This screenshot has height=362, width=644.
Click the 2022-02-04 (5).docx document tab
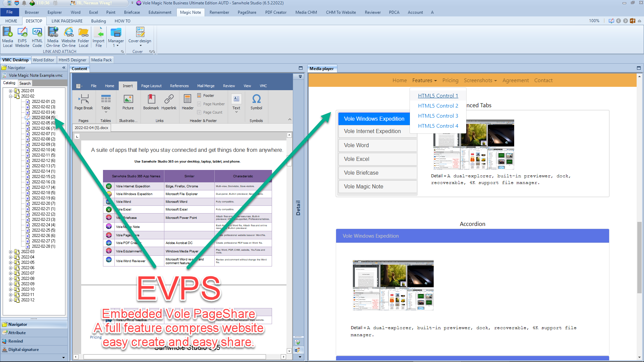(91, 128)
